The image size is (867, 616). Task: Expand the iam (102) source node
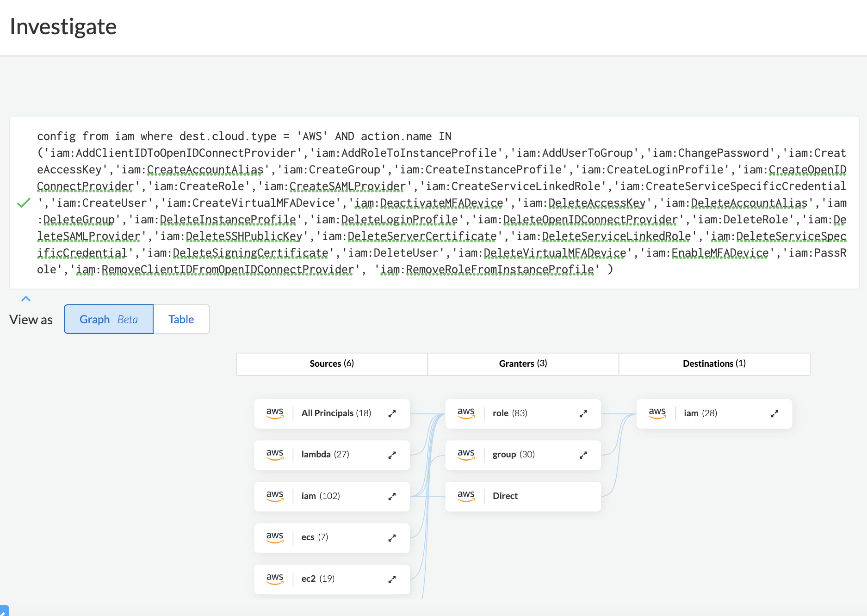392,497
